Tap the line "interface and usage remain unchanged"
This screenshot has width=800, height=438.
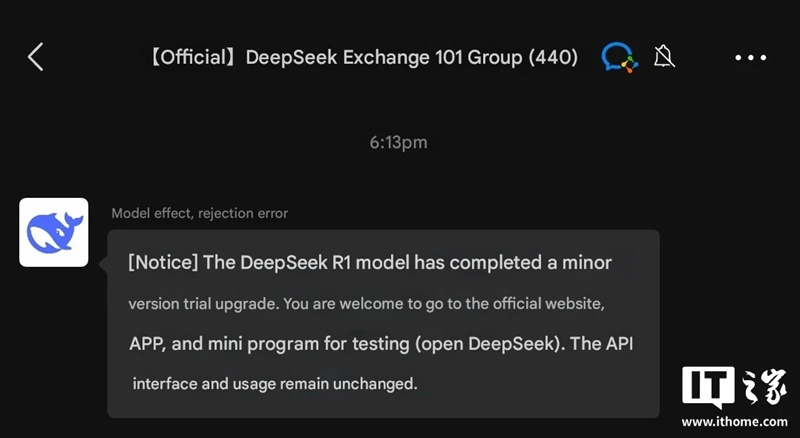tap(274, 383)
